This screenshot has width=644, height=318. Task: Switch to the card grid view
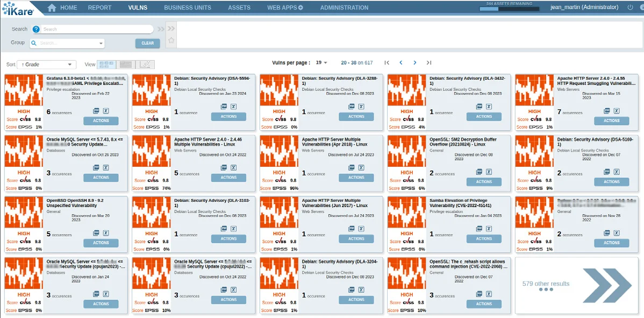[x=106, y=65]
